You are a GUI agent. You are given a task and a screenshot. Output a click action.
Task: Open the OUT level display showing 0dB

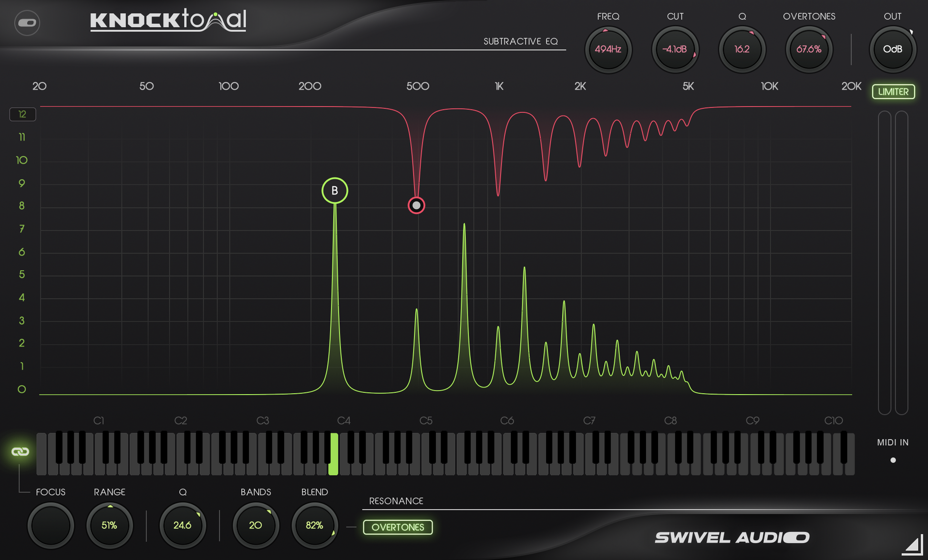pos(893,50)
